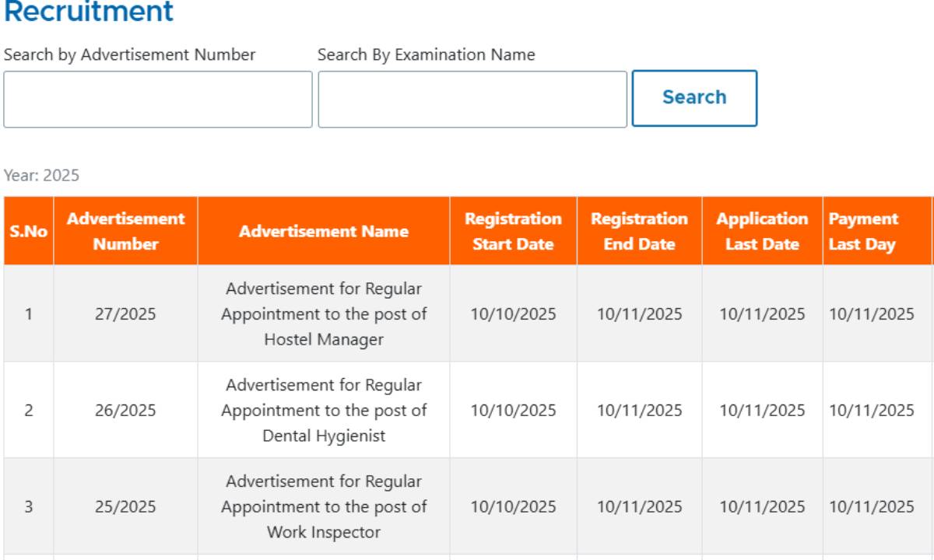This screenshot has width=934, height=560.
Task: Click the Registration End Date header
Action: click(x=639, y=231)
